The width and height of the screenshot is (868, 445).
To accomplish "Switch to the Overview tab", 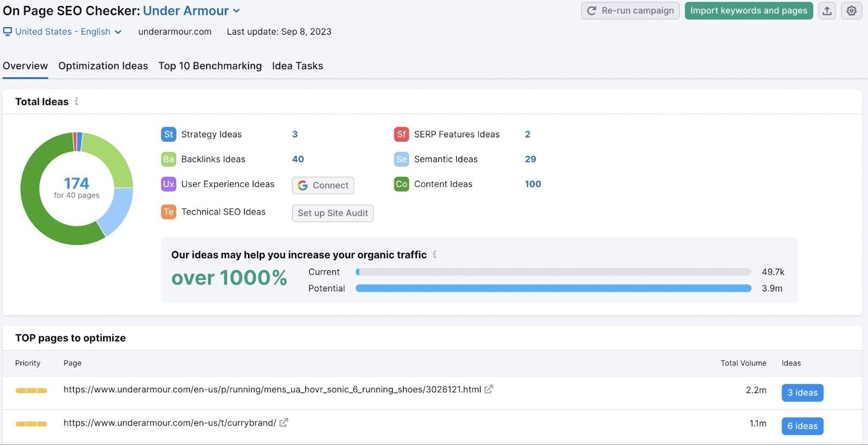I will click(25, 66).
